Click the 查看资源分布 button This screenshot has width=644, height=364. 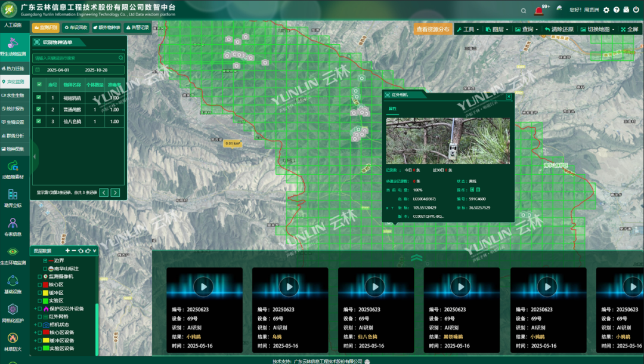tap(433, 29)
